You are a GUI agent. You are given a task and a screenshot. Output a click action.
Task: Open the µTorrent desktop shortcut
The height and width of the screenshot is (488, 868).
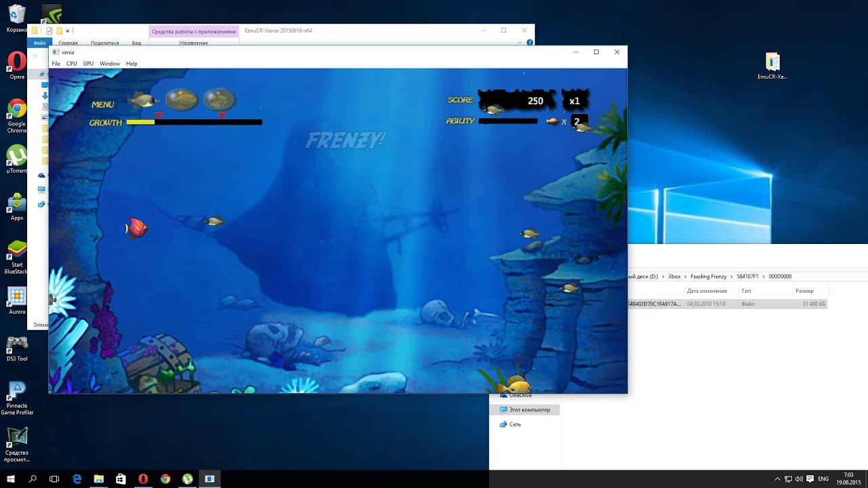[x=17, y=160]
